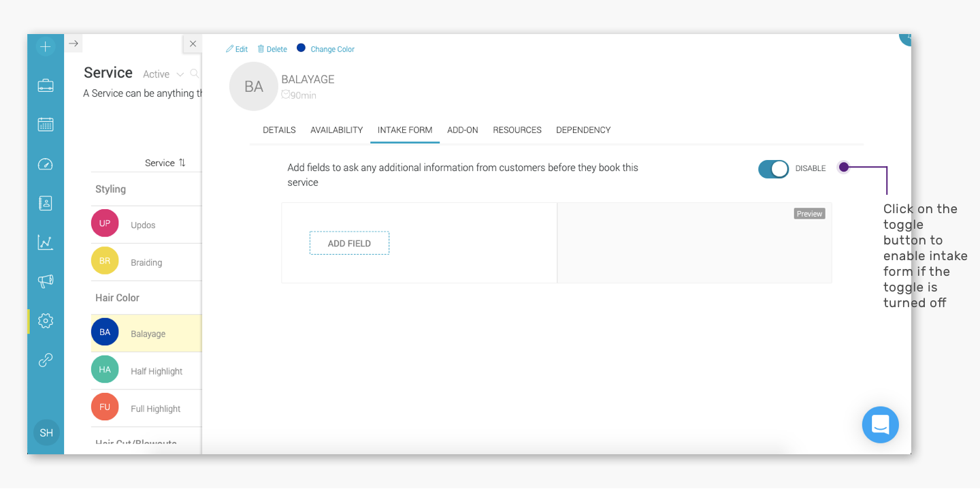The image size is (980, 489).
Task: Select the Full Highlight service name
Action: [x=155, y=409]
